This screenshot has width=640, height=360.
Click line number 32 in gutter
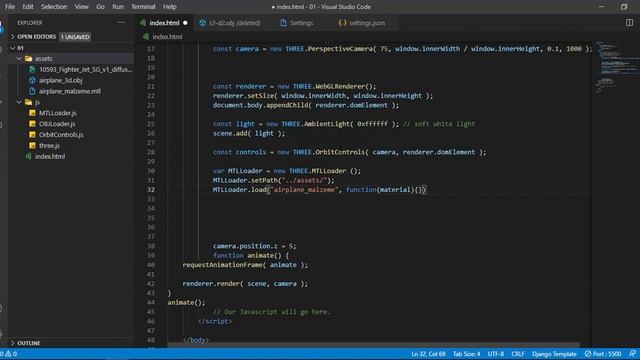pyautogui.click(x=151, y=189)
